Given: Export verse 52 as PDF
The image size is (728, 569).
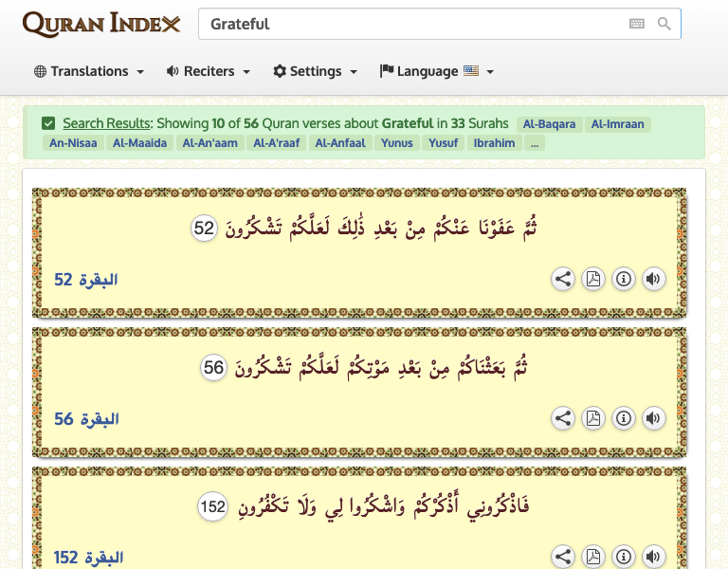Looking at the screenshot, I should 592,279.
